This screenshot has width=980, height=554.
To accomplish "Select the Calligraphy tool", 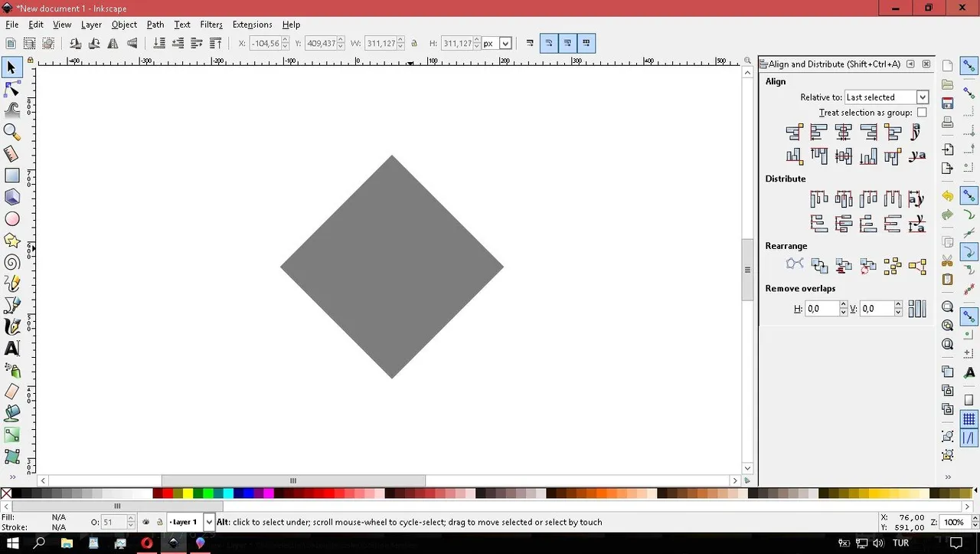I will coord(11,326).
